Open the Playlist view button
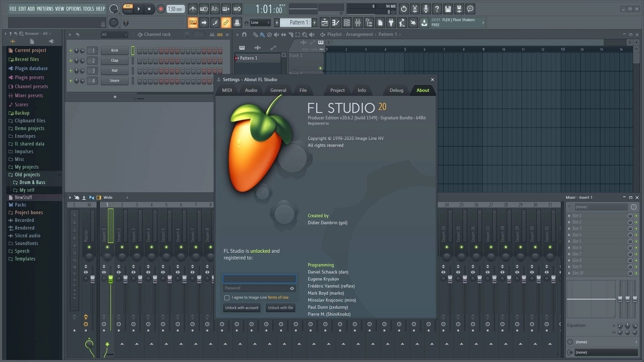 click(x=324, y=23)
